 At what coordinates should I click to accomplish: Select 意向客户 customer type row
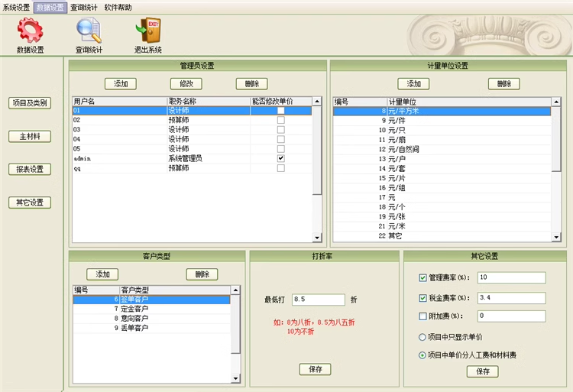152,318
